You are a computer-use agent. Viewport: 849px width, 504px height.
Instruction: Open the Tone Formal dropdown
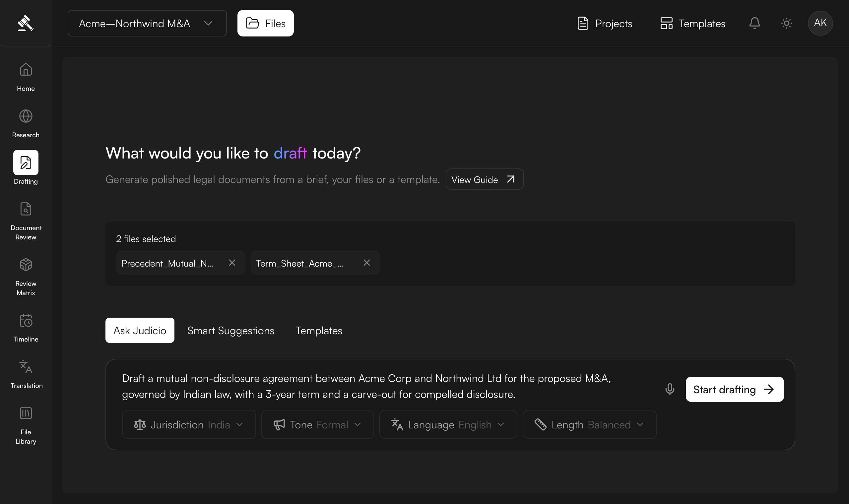pos(317,424)
